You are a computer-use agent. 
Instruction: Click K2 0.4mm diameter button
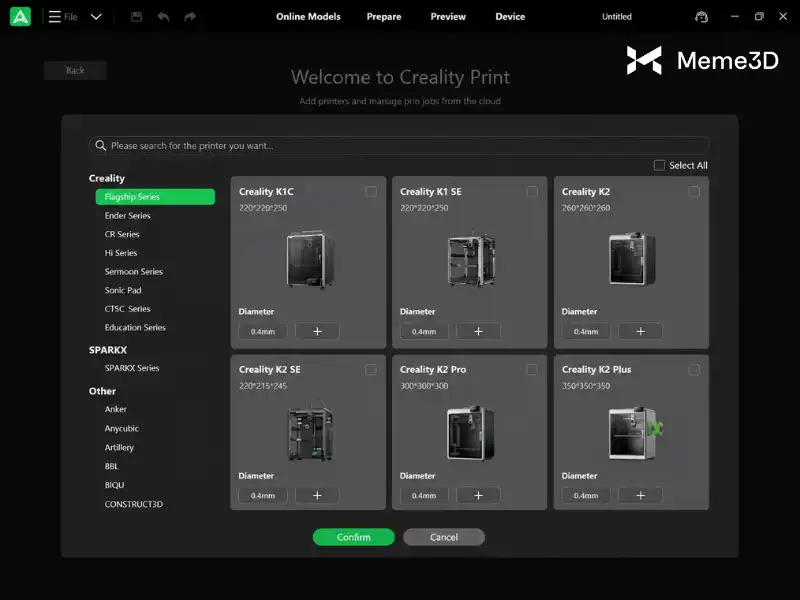(586, 331)
